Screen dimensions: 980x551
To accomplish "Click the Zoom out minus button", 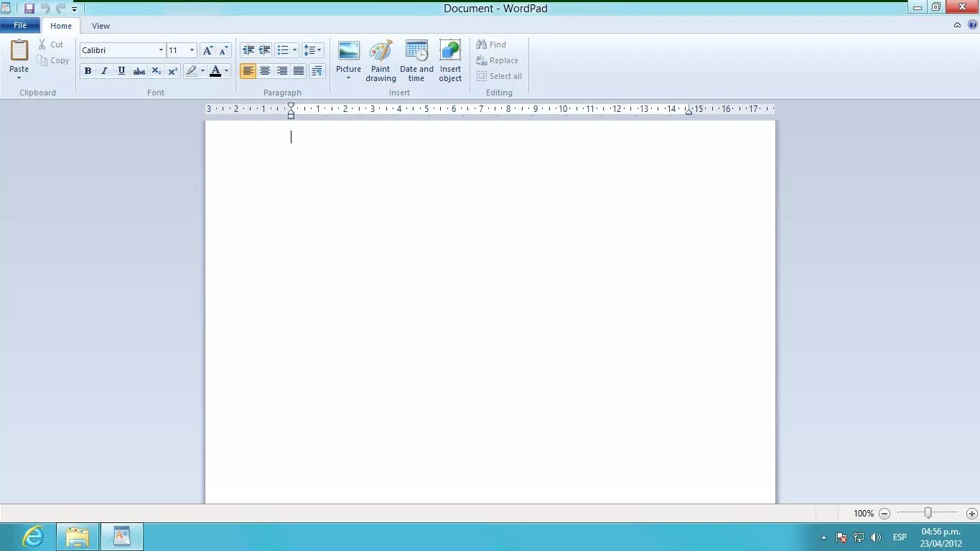I will pyautogui.click(x=885, y=514).
